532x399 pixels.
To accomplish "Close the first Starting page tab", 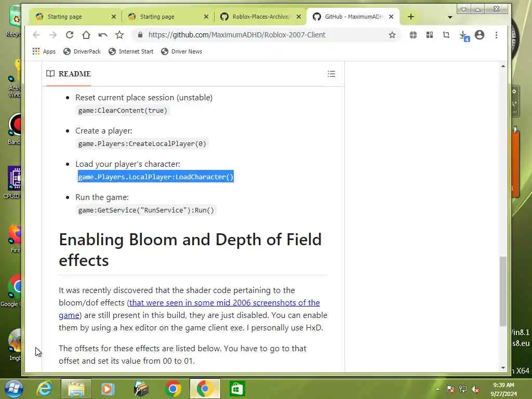I will click(x=114, y=17).
